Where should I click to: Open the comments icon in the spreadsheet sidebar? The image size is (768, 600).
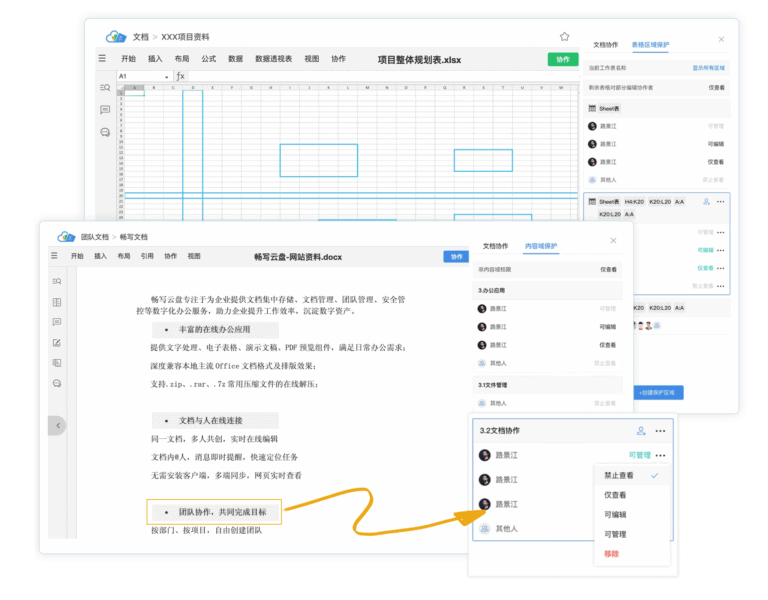click(105, 110)
